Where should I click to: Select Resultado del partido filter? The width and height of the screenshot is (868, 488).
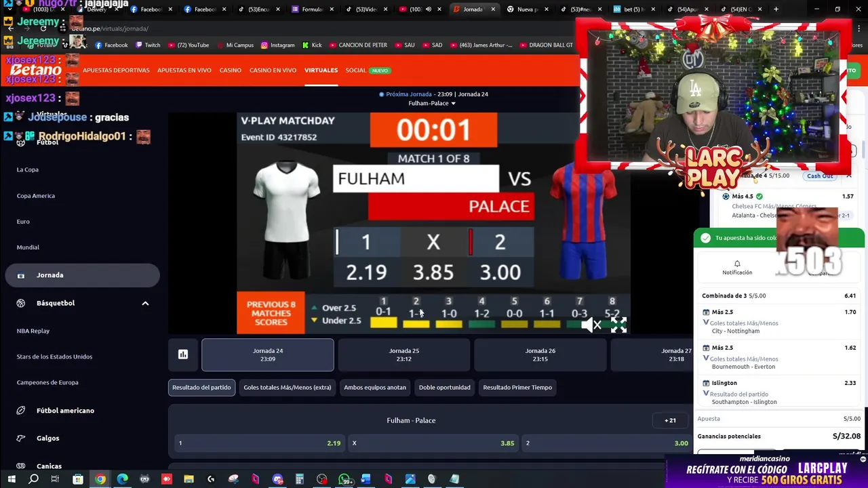tap(201, 388)
